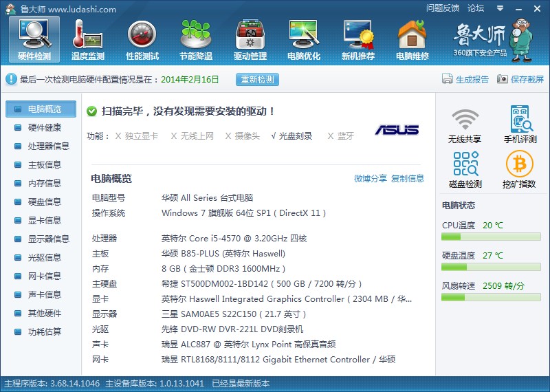Select the 电脑优化 optimization icon

[x=304, y=39]
